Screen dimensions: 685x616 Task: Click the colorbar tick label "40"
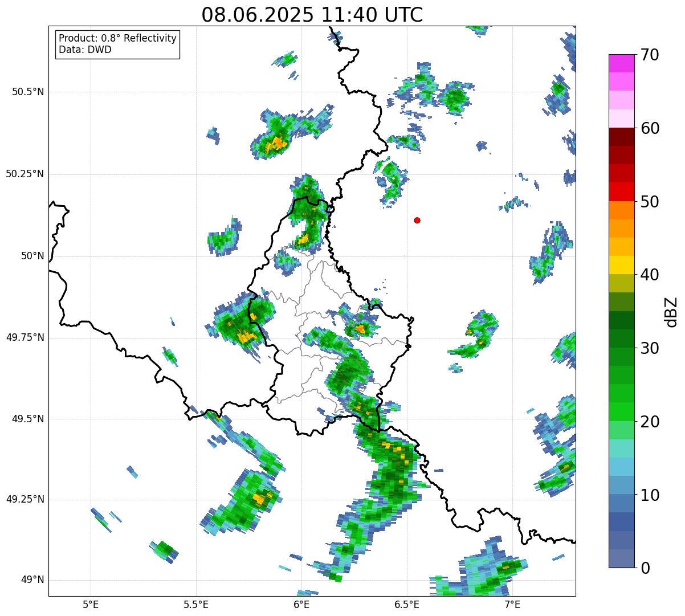coord(650,275)
